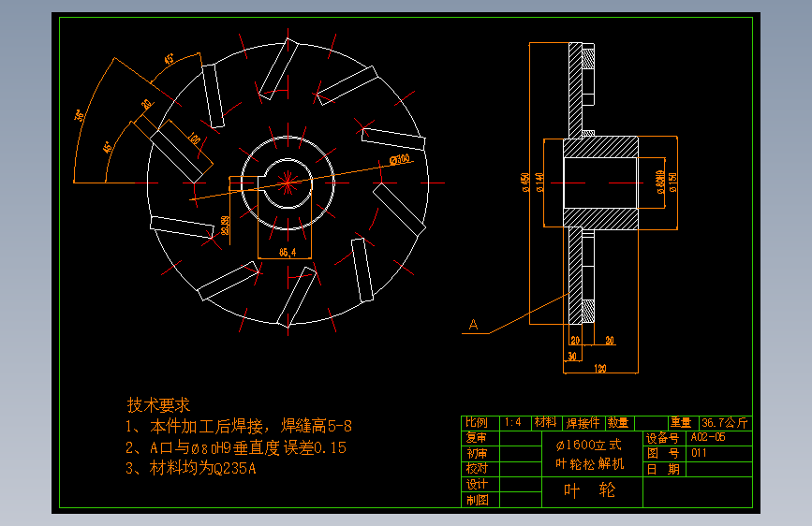Click the ø1600立式 title text
812x526 pixels.
coord(588,446)
